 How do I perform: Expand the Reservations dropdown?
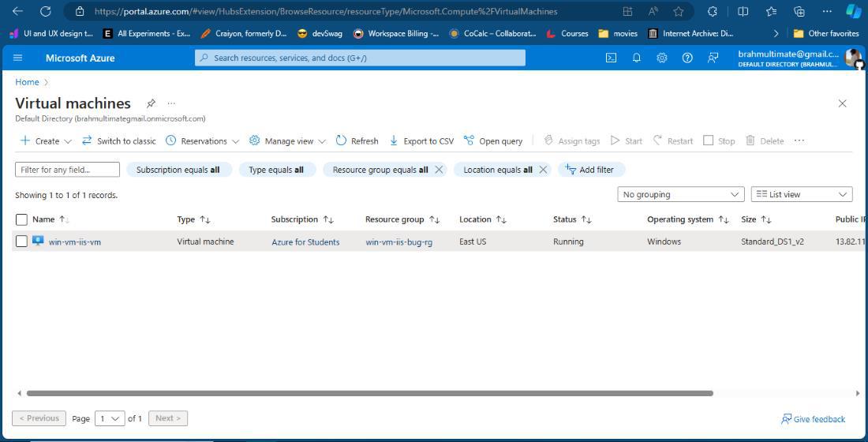point(235,141)
